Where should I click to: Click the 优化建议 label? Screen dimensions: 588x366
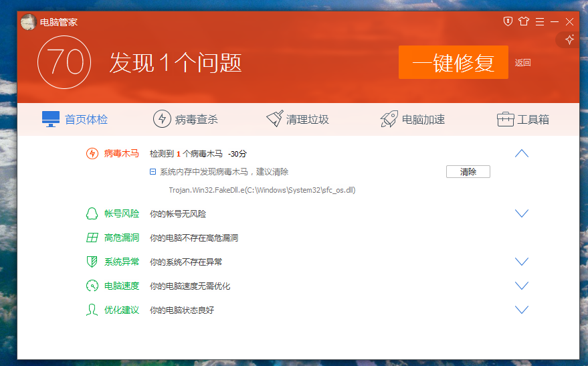click(x=122, y=310)
